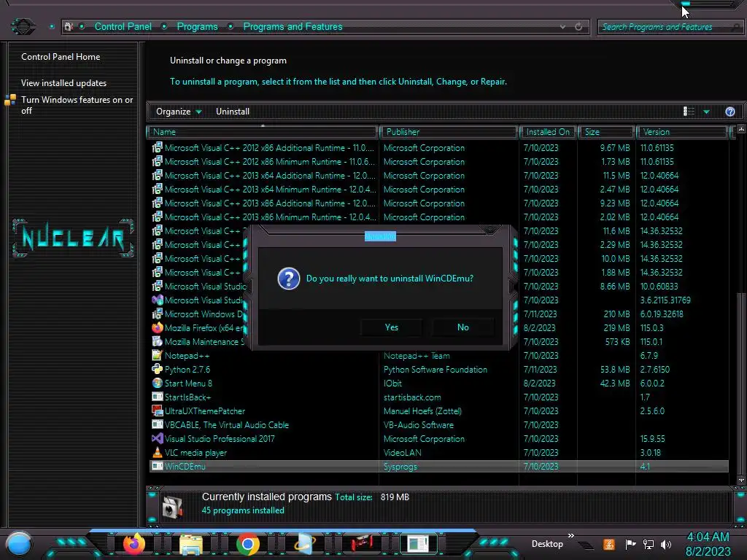
Task: Go to Programs breadcrumb
Action: click(x=197, y=27)
